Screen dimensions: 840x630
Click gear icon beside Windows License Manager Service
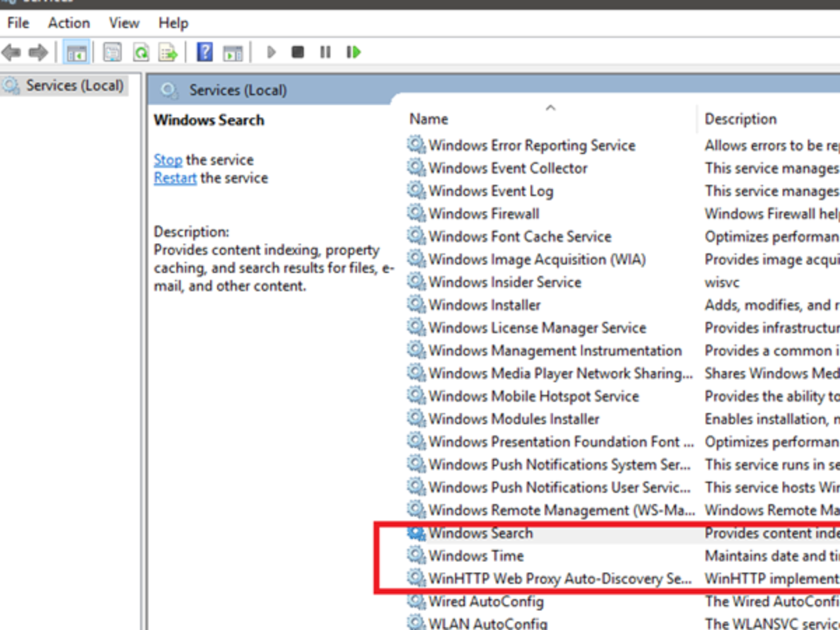pyautogui.click(x=416, y=328)
